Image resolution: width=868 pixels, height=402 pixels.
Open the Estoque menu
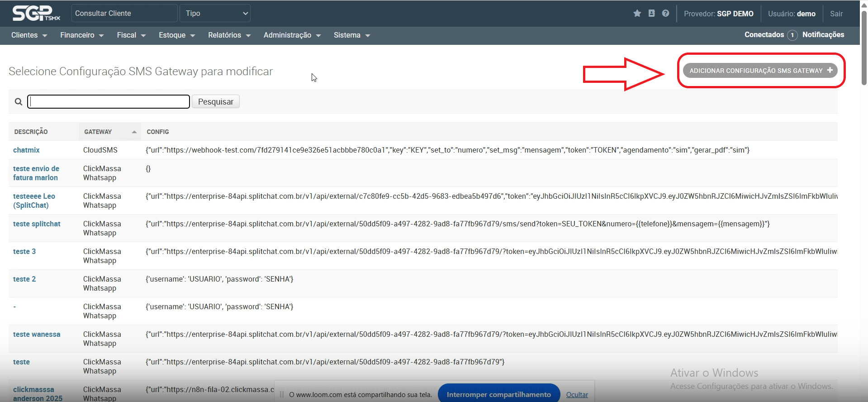(x=176, y=35)
